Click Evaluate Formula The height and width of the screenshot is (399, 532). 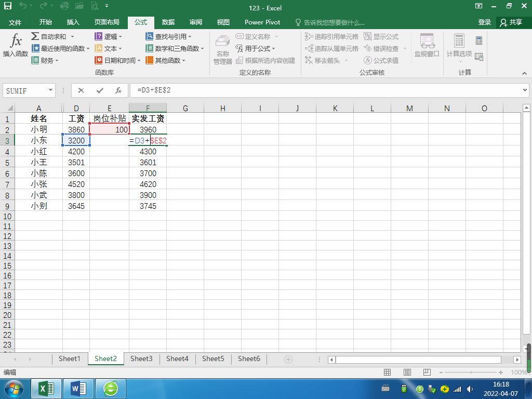(381, 60)
